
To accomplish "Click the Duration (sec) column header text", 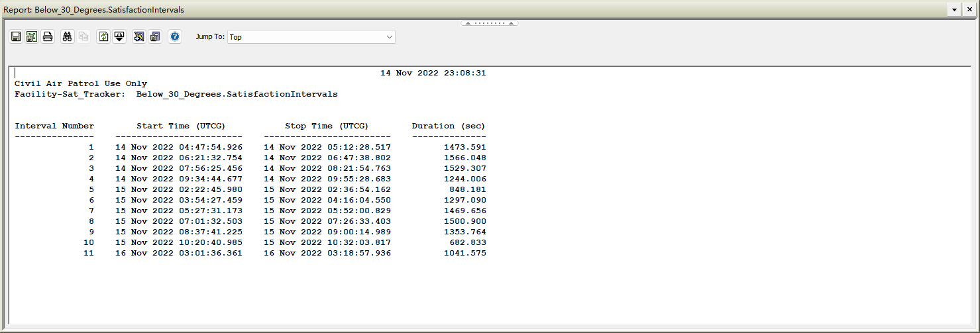I will point(449,126).
